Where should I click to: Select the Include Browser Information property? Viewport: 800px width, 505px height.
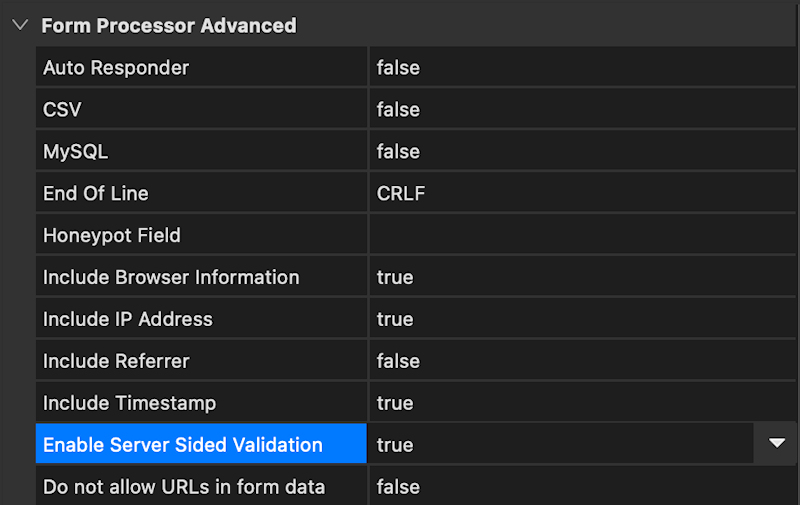point(171,278)
